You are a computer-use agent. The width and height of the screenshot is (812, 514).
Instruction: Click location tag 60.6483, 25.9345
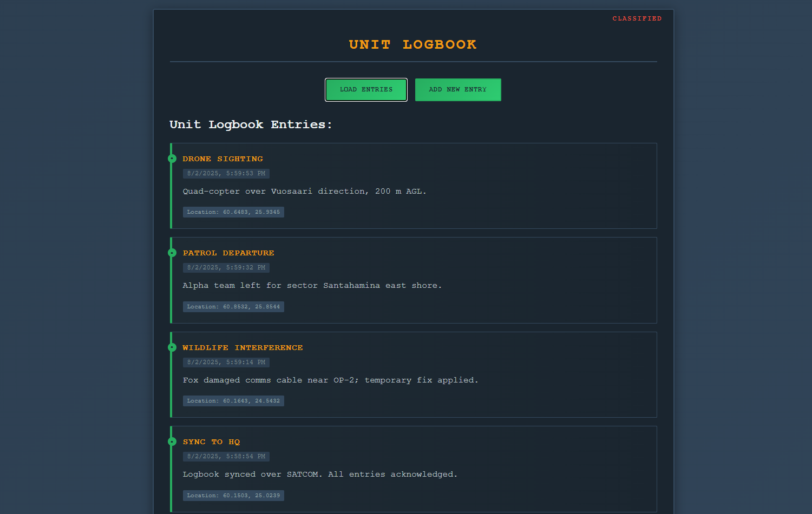233,212
